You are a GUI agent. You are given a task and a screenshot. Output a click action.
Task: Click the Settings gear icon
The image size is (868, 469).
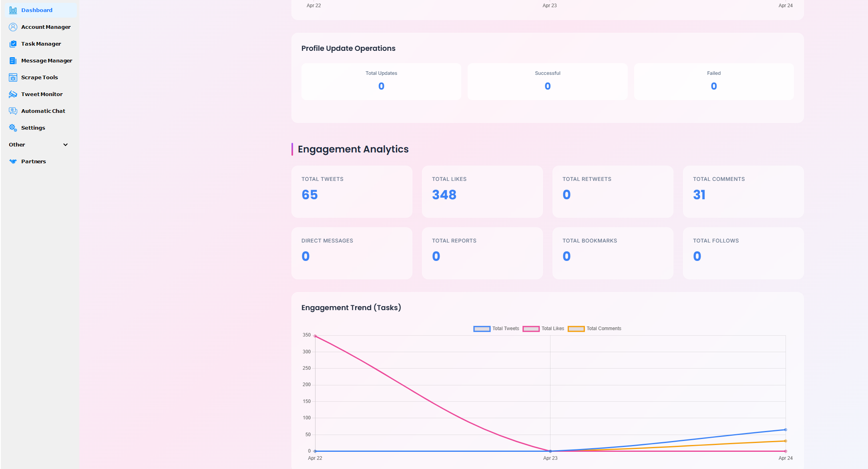point(13,128)
